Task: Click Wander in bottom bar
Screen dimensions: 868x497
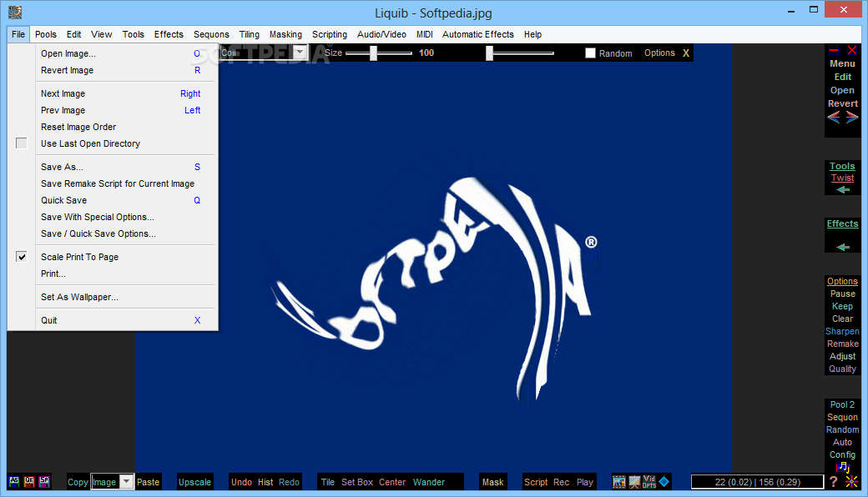Action: point(428,482)
